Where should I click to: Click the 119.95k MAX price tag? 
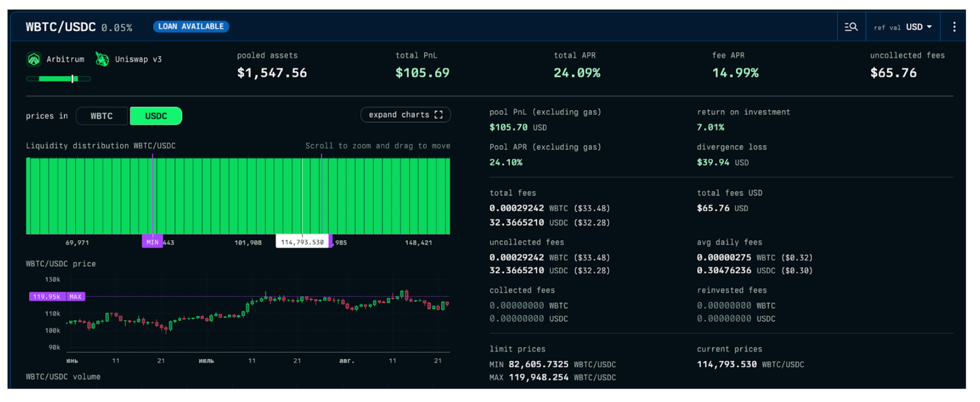click(x=57, y=297)
